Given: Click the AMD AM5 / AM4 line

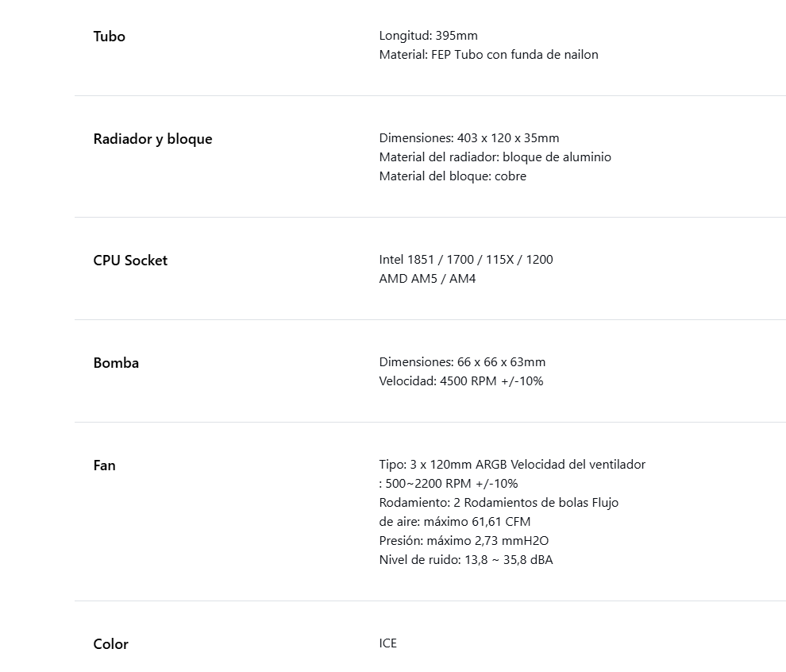Looking at the screenshot, I should pyautogui.click(x=427, y=279).
